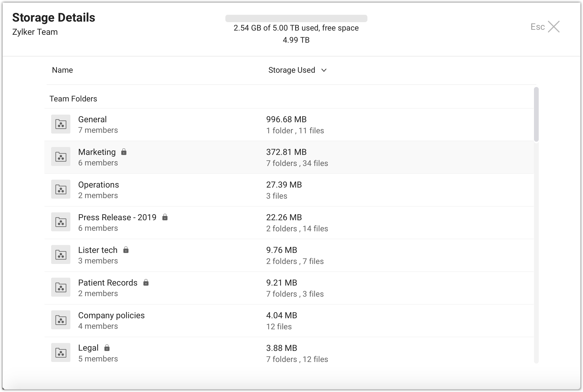Sort by the Name column header
The height and width of the screenshot is (392, 583).
62,70
